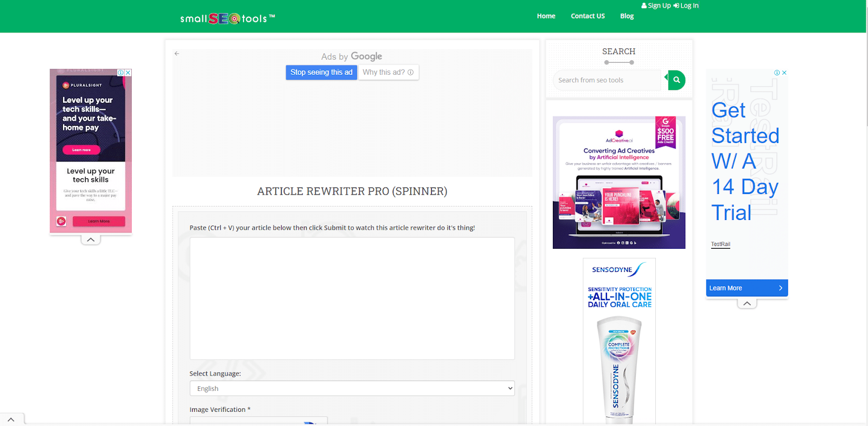Click the Level up your tech skills text
Viewport: 868px width, 426px height.
tap(91, 175)
